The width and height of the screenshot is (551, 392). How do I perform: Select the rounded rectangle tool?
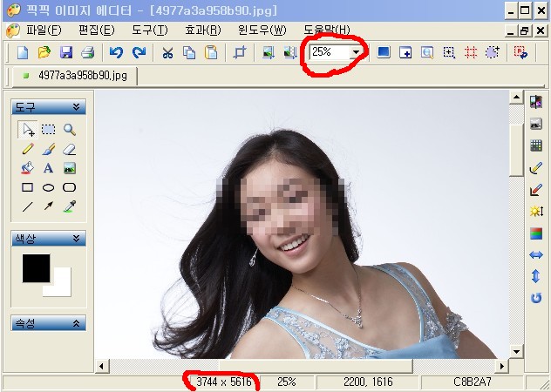click(x=69, y=187)
